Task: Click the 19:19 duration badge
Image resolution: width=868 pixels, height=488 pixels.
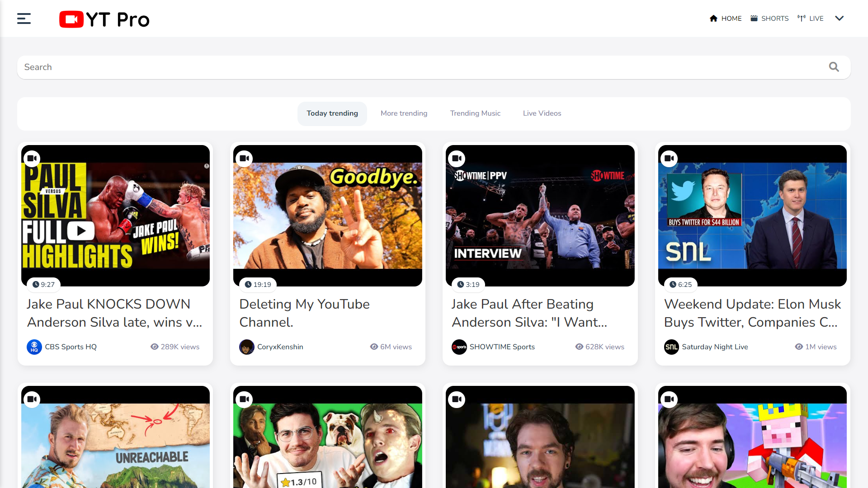Action: pos(258,285)
